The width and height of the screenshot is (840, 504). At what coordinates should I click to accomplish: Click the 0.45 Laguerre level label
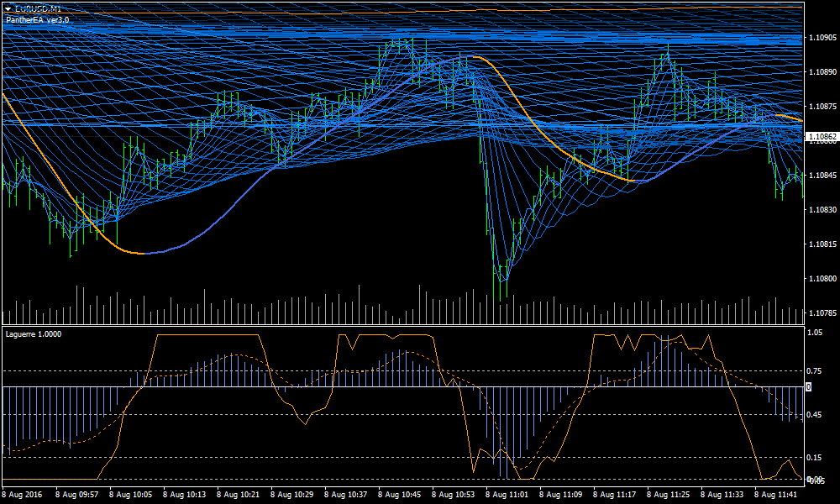point(814,414)
